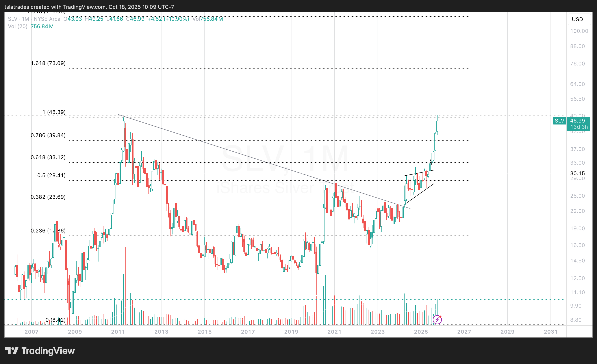Click the 46.99 last price label
Viewport: 597px width, 364px height.
pyautogui.click(x=578, y=121)
